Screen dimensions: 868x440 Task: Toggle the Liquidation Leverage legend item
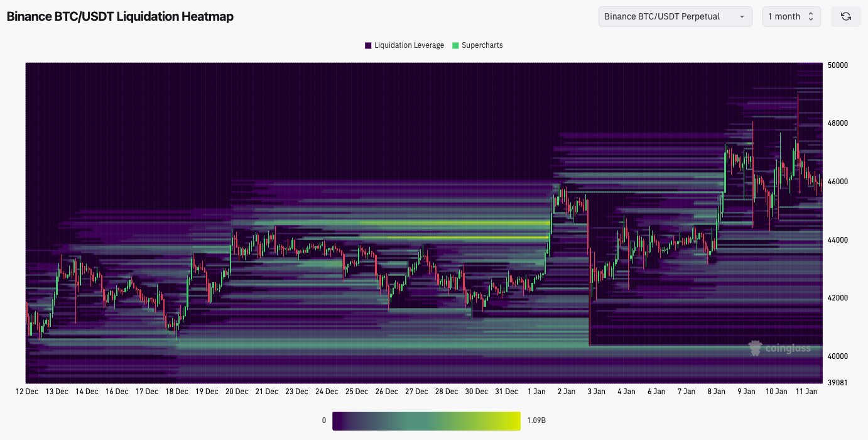pos(404,45)
